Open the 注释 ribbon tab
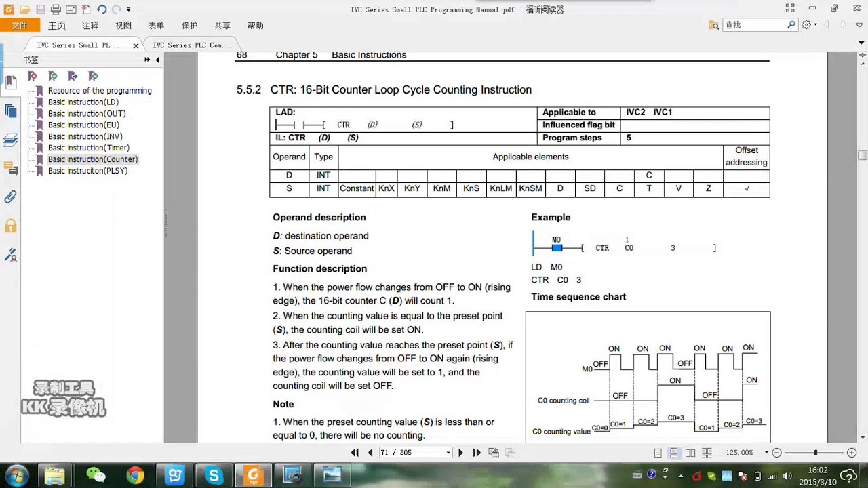868x488 pixels. [90, 26]
